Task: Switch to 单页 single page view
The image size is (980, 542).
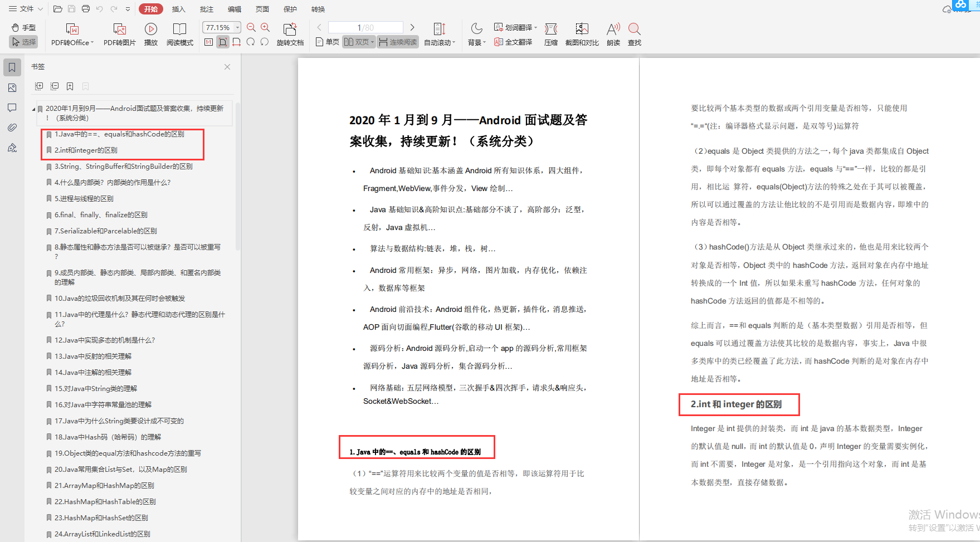Action: [327, 42]
